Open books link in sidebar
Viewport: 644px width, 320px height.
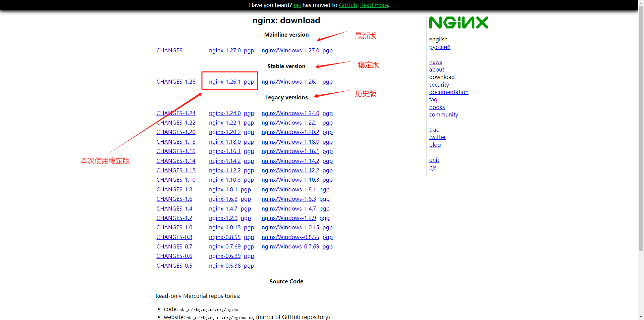[437, 107]
